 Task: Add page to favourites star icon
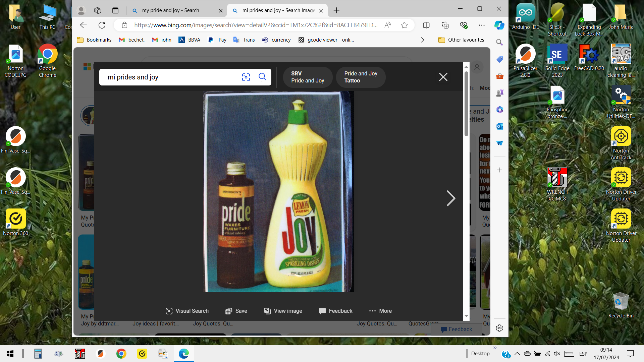(404, 25)
